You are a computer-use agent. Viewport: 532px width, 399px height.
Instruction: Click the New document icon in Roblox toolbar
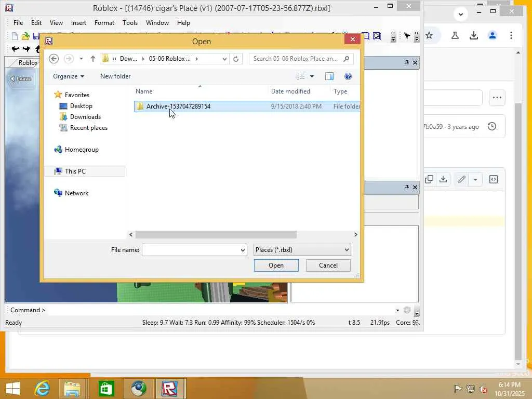15,36
